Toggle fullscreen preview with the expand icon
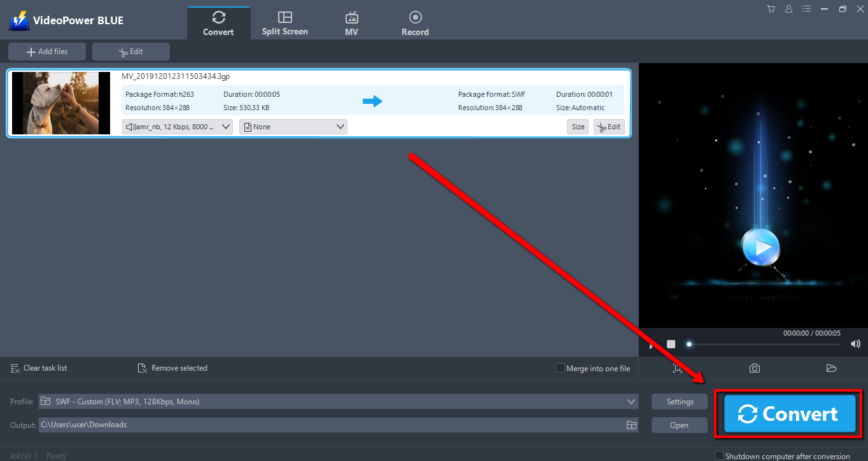868x461 pixels. pos(678,368)
